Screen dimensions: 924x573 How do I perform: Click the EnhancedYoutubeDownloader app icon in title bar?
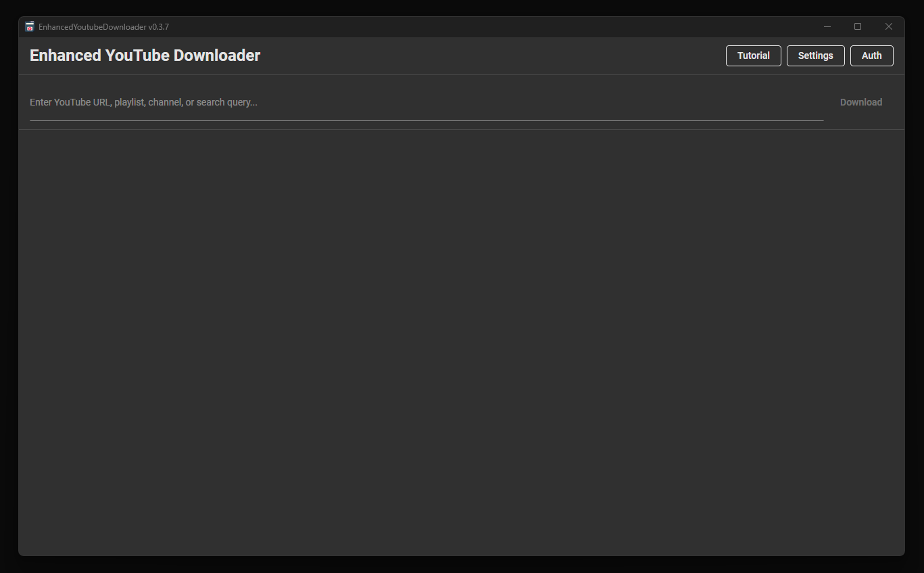pyautogui.click(x=29, y=27)
